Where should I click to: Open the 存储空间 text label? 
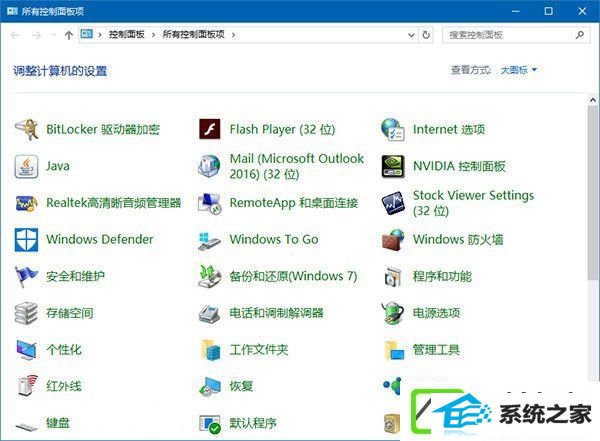(70, 313)
